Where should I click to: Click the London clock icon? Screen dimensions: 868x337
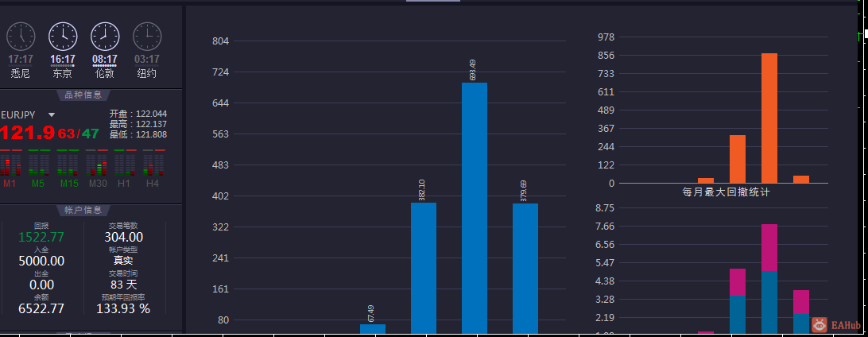(105, 37)
